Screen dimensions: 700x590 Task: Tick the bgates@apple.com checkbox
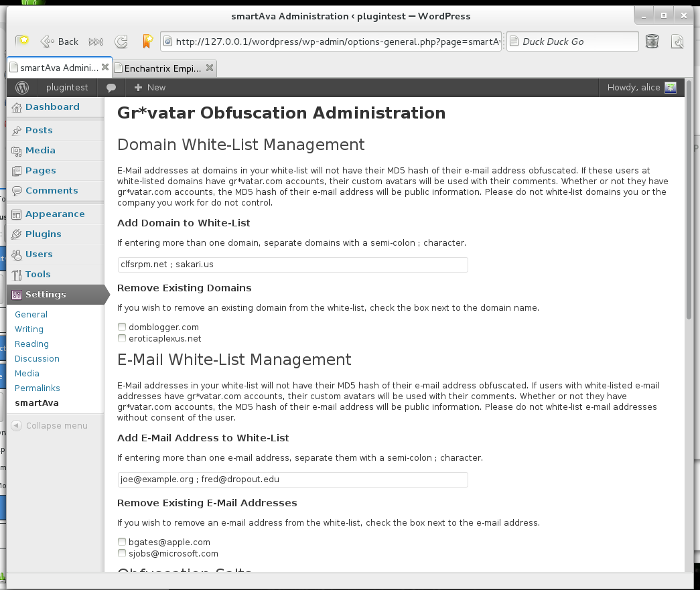pyautogui.click(x=122, y=542)
